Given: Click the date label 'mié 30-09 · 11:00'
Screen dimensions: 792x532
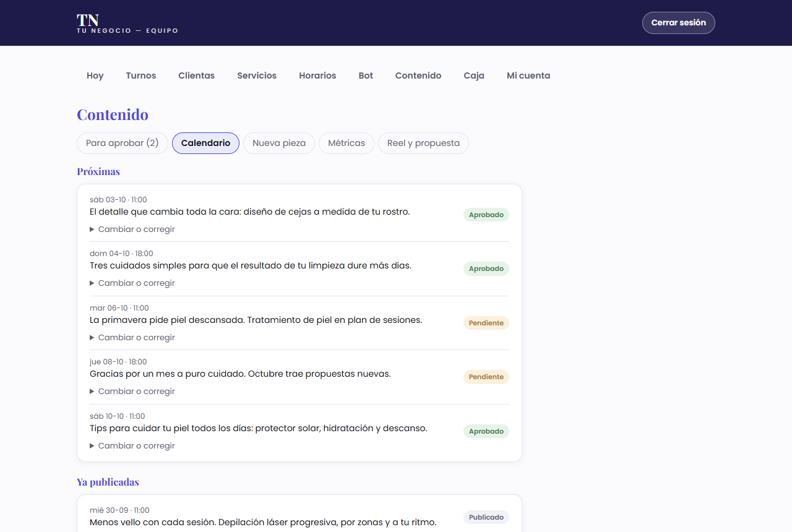Looking at the screenshot, I should [119, 510].
